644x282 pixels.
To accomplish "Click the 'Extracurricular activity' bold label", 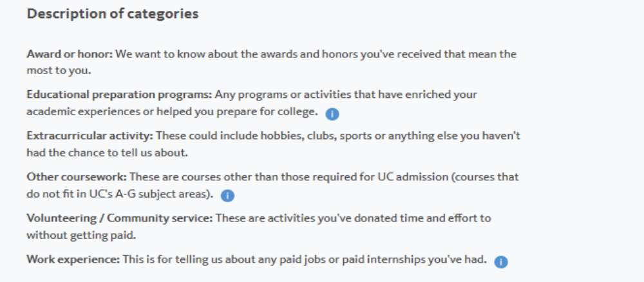I will (x=90, y=135).
